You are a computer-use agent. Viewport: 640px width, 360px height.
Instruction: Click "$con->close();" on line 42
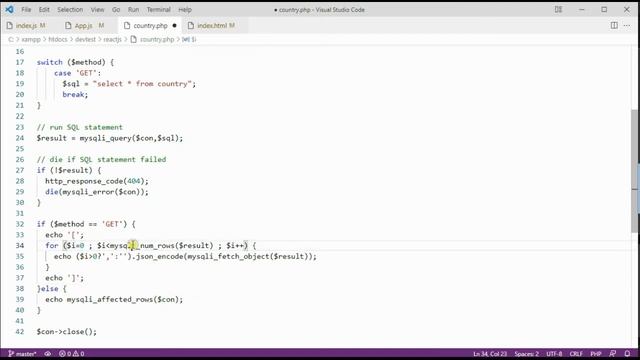pyautogui.click(x=67, y=331)
